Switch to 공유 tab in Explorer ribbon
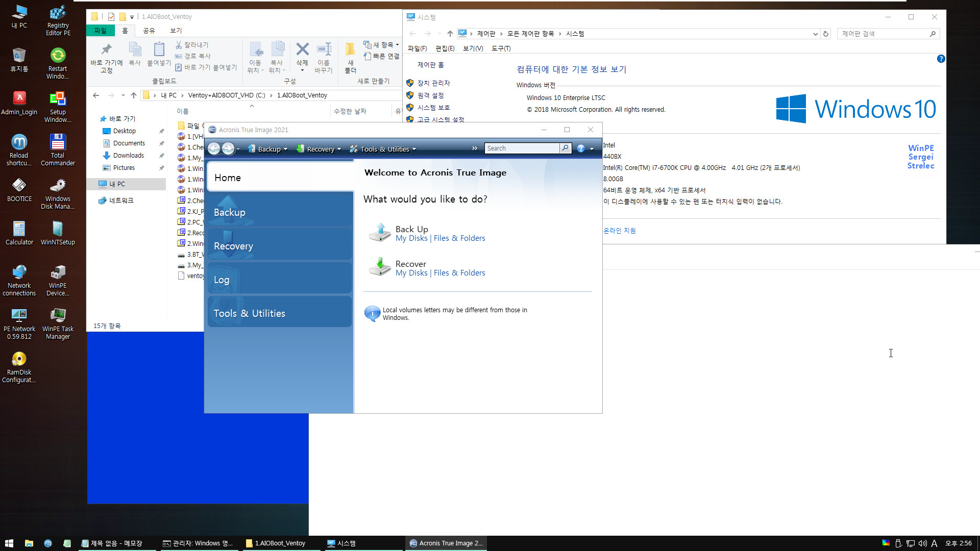980x551 pixels. (149, 31)
